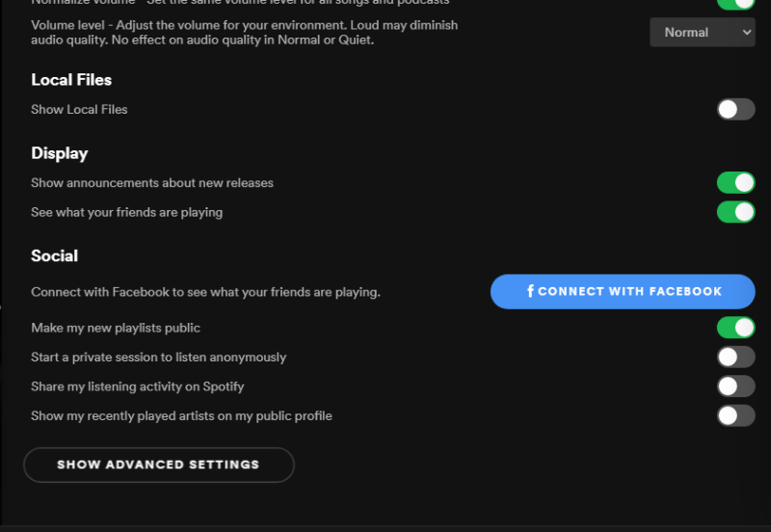Turn off the Normalize volume switch
This screenshot has height=532, width=771.
pos(736,4)
